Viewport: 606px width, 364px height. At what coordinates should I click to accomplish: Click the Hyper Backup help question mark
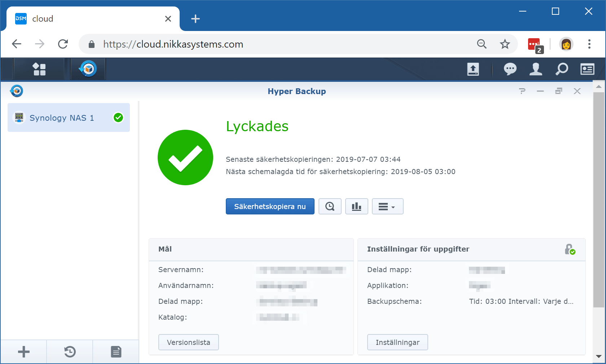pos(522,91)
